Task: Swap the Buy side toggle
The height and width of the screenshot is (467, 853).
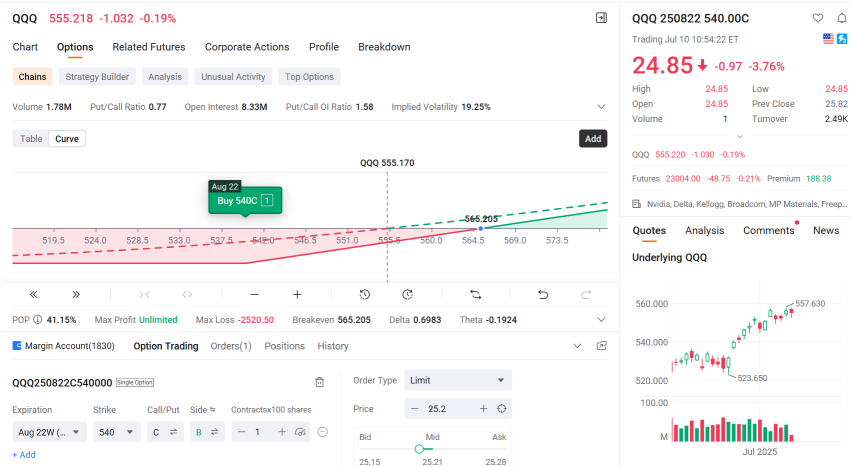Action: click(x=214, y=432)
